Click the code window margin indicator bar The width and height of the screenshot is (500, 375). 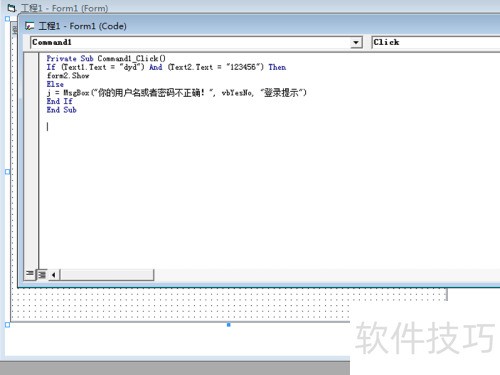31,160
